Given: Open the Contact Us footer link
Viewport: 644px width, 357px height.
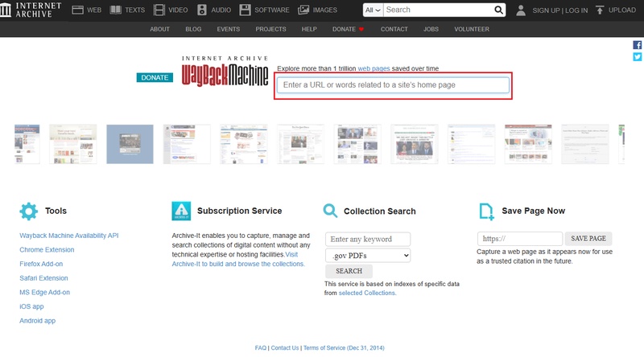Looking at the screenshot, I should tap(285, 348).
